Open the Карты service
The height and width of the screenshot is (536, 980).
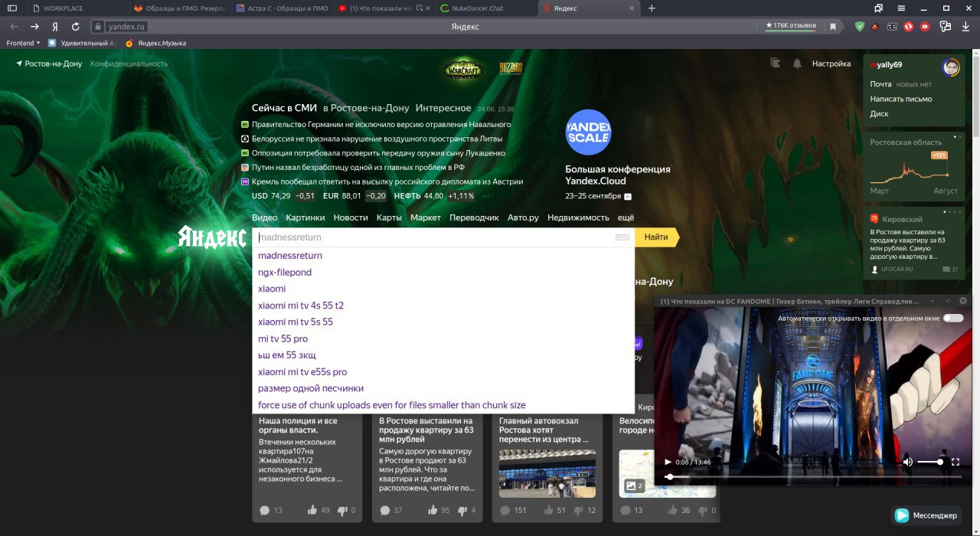coord(389,218)
